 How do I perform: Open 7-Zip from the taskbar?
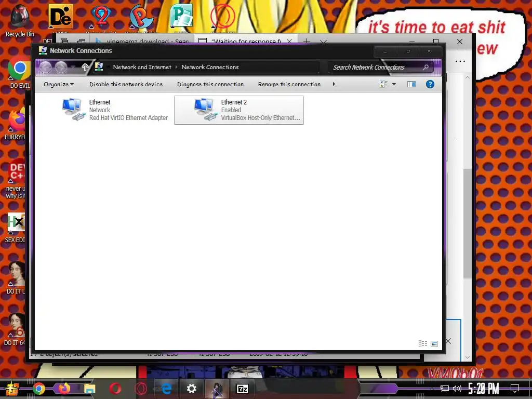[x=243, y=389]
